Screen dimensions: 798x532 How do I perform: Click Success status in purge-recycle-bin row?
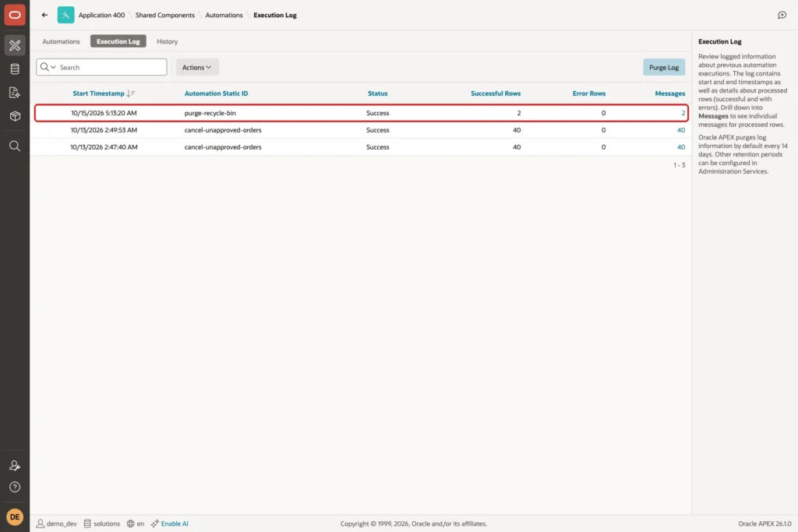click(x=378, y=113)
